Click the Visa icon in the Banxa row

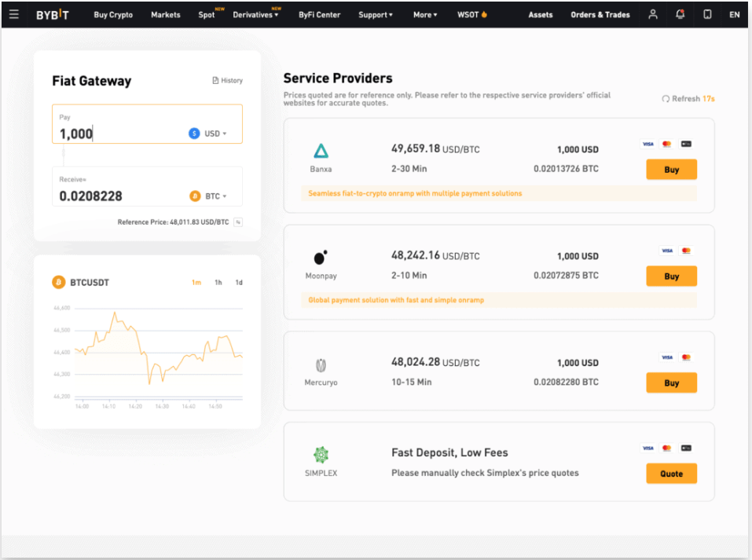[648, 144]
